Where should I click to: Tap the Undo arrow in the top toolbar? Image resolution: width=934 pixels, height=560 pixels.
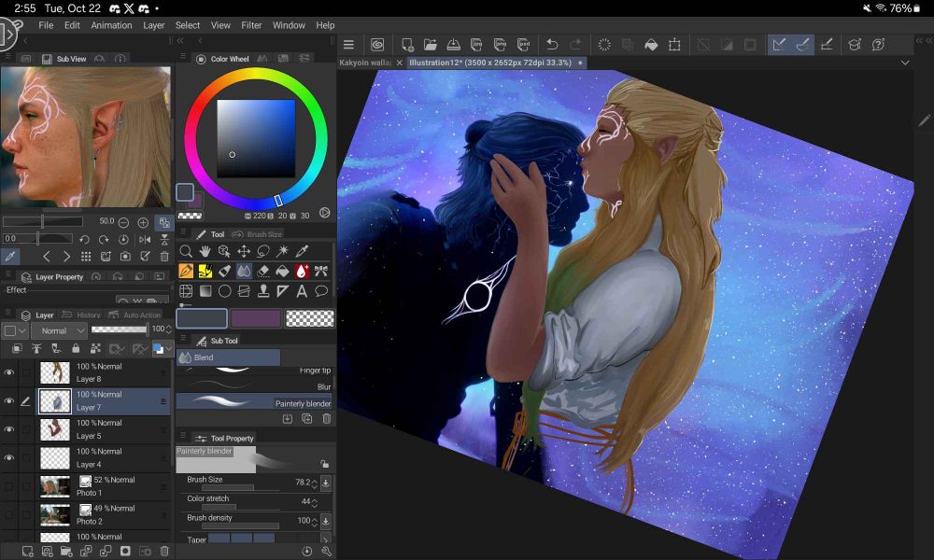point(551,43)
